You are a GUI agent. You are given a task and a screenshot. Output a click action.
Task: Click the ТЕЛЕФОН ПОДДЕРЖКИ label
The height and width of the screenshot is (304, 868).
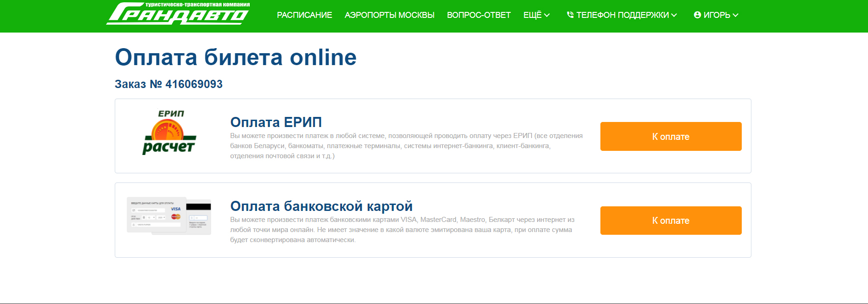click(x=622, y=15)
